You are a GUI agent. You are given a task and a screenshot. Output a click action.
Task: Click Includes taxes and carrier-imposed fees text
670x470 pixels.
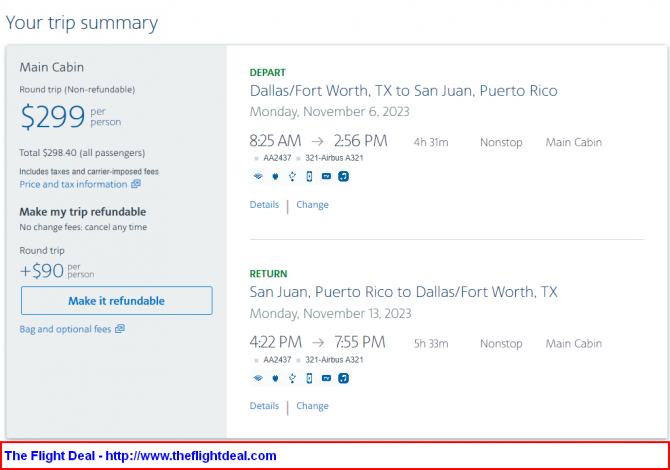tap(89, 172)
